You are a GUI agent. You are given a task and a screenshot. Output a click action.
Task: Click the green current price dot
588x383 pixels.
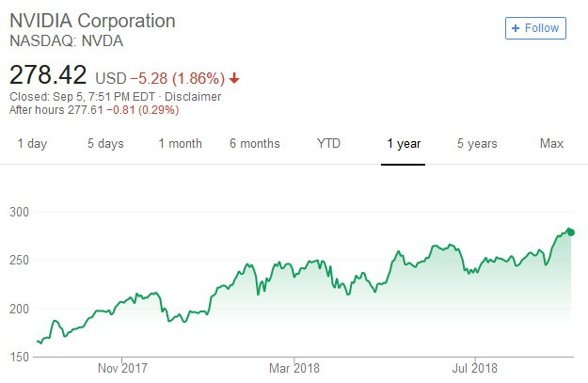coord(571,232)
